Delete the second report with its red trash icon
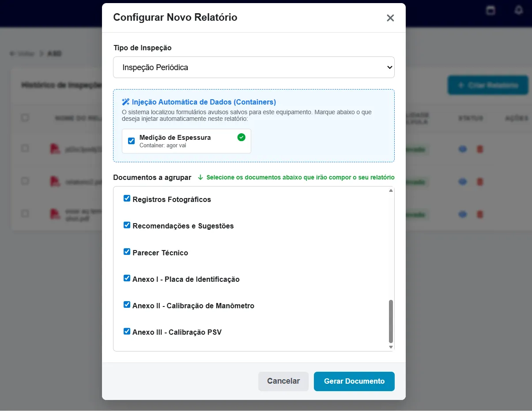Image resolution: width=532 pixels, height=411 pixels. 479,182
